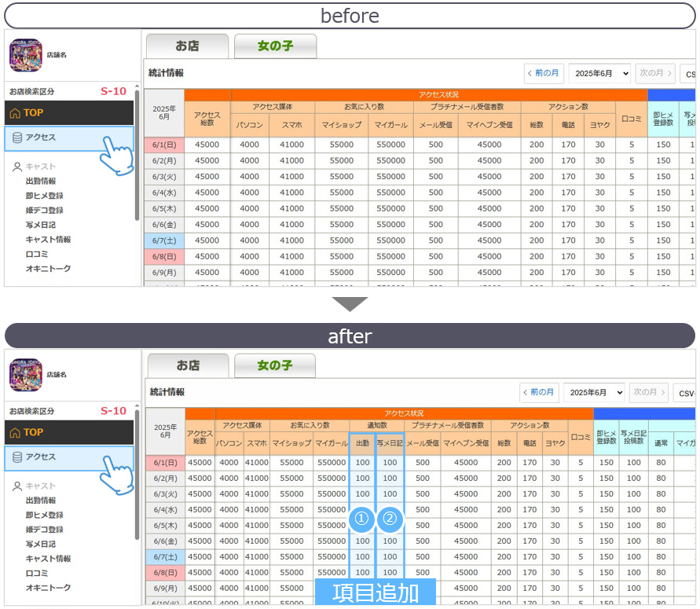Click the database icon beside アクセス in the after panel
700x609 pixels.
(x=17, y=457)
